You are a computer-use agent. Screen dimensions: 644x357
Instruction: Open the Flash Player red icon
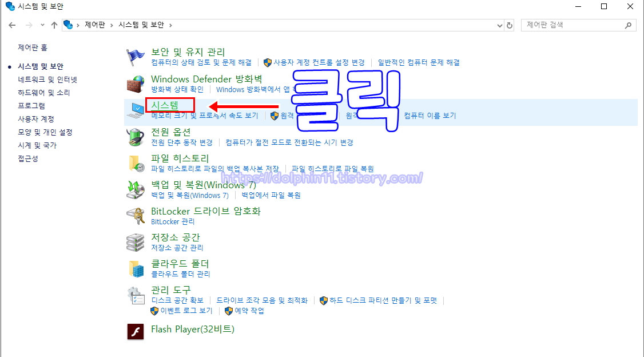click(136, 331)
